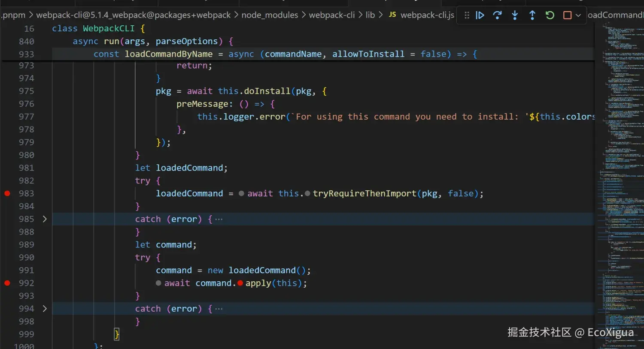Click the debug Step Out arrow
Viewport: 644px width, 349px height.
[532, 15]
